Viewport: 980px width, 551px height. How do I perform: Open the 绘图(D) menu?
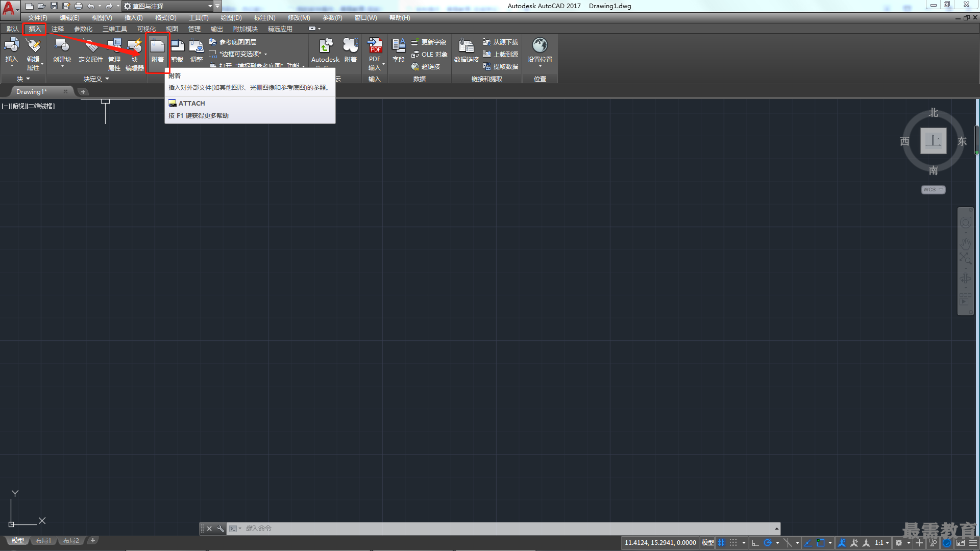point(231,18)
